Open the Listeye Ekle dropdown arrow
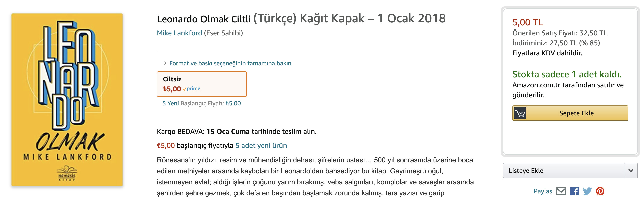The image size is (644, 197). tap(631, 171)
